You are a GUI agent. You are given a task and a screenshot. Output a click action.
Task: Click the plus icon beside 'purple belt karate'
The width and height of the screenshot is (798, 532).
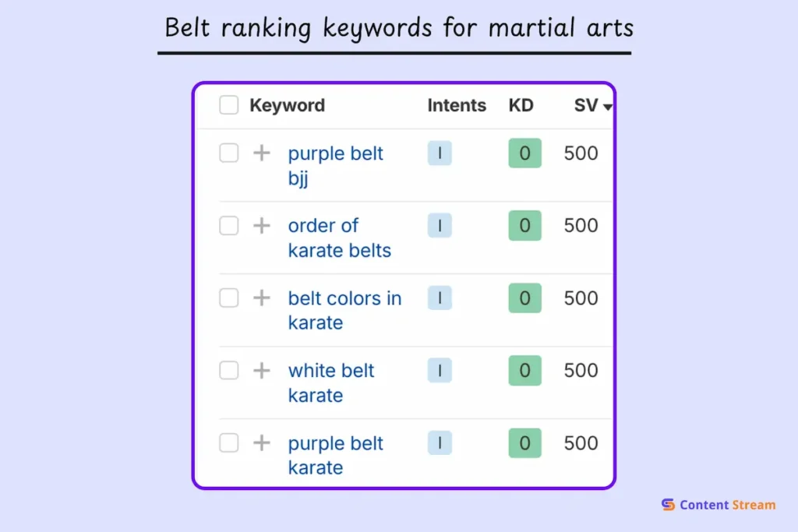click(x=263, y=443)
